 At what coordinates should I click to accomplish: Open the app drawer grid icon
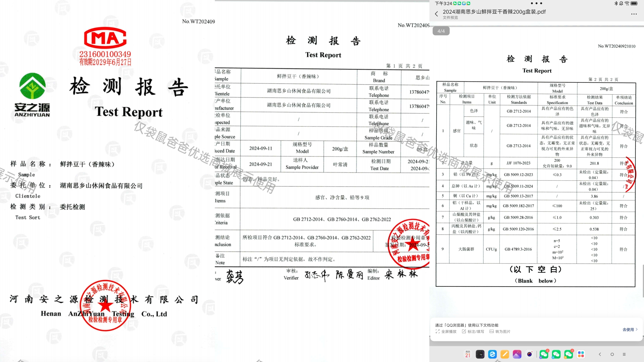click(581, 354)
